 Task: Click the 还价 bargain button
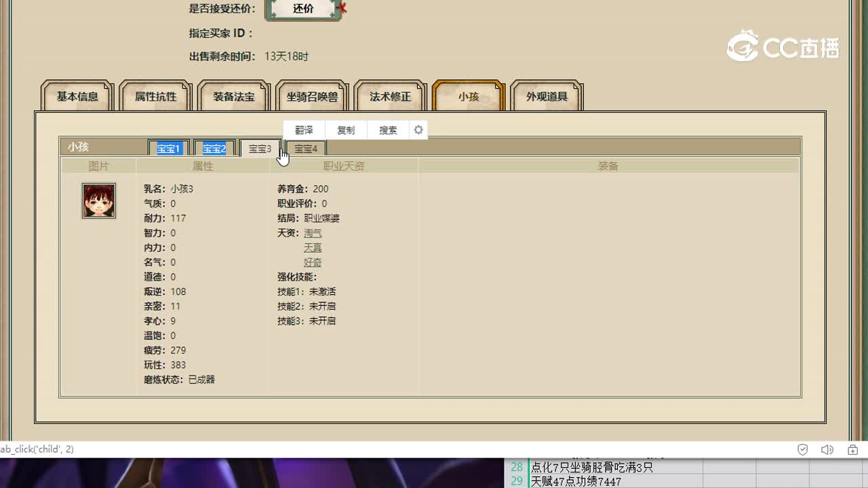(303, 9)
